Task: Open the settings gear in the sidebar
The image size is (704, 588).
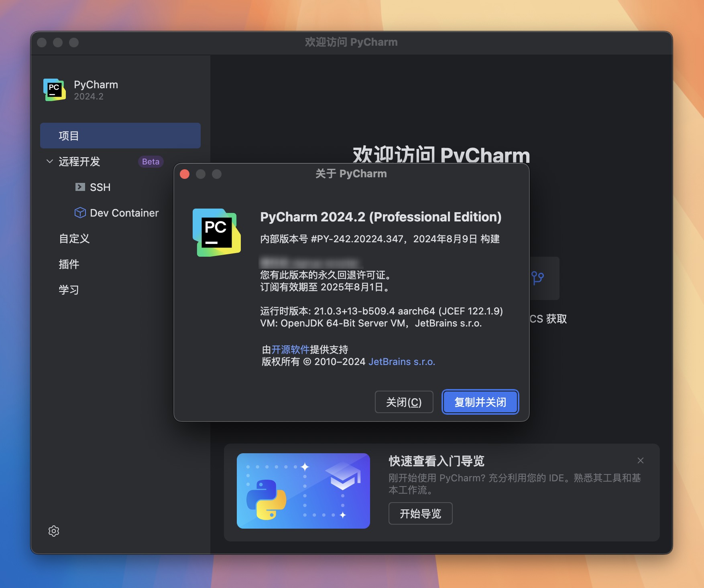Action: coord(54,531)
